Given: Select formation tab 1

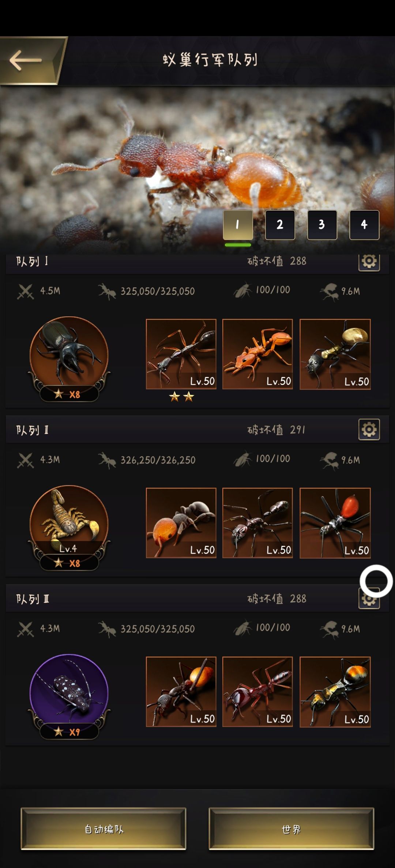Looking at the screenshot, I should tap(238, 225).
